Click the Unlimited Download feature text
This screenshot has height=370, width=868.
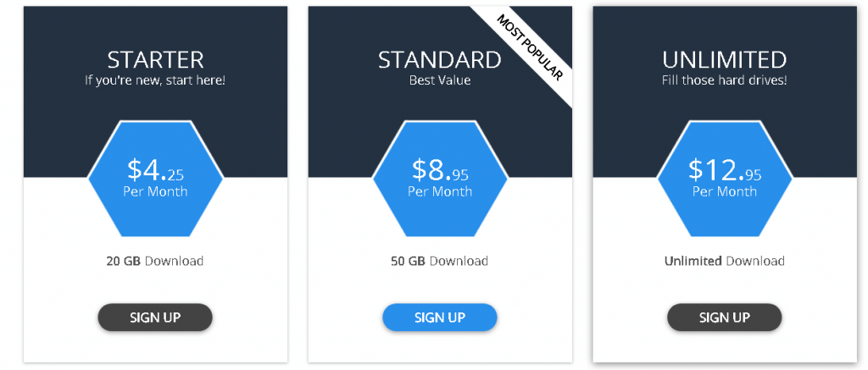tap(725, 261)
